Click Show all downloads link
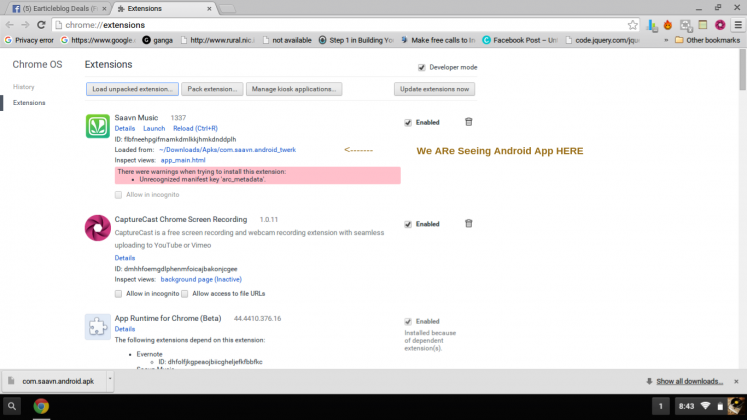Screen dimensions: 747x420 tap(689, 381)
